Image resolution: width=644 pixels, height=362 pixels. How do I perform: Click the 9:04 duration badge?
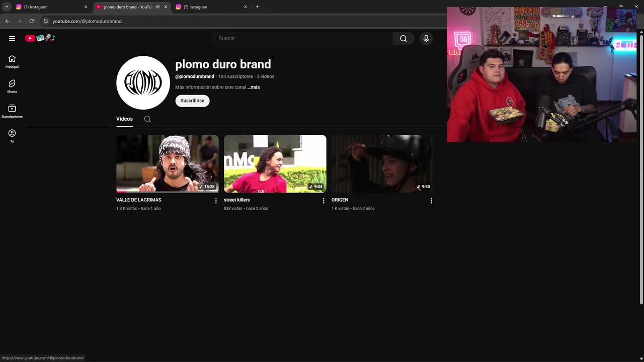[315, 187]
